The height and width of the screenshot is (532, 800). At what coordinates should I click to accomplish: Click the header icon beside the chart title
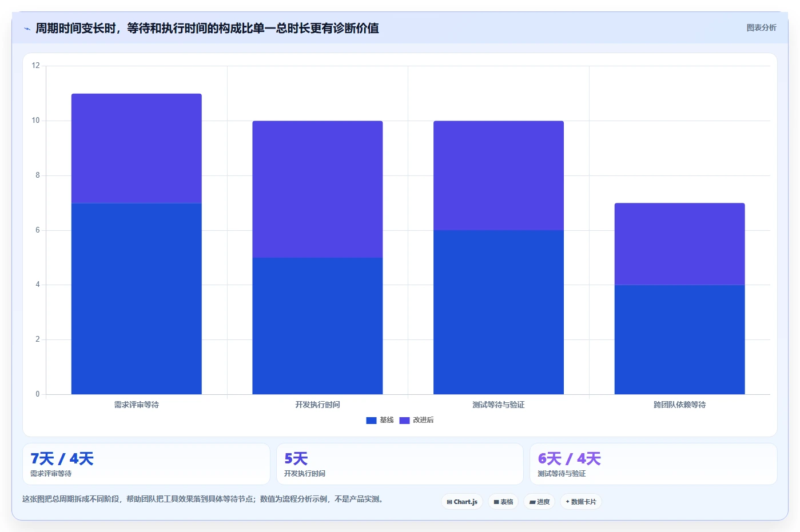click(27, 29)
